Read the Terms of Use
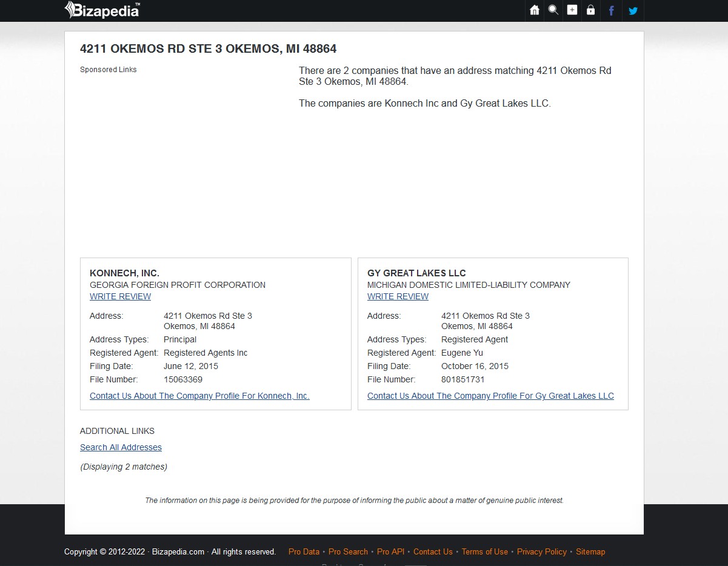The image size is (728, 566). [x=484, y=551]
